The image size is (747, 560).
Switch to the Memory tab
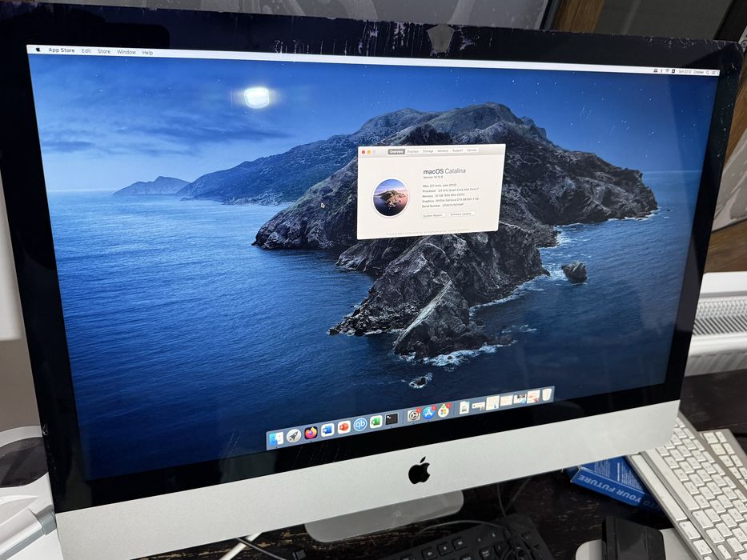(x=443, y=150)
